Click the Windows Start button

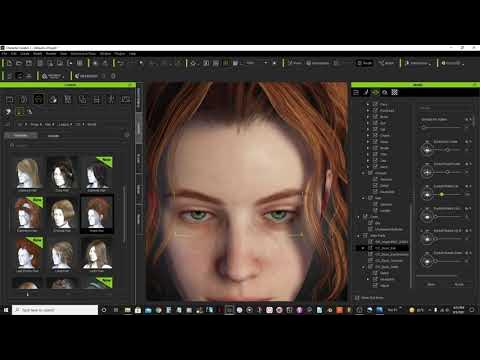pos(6,310)
